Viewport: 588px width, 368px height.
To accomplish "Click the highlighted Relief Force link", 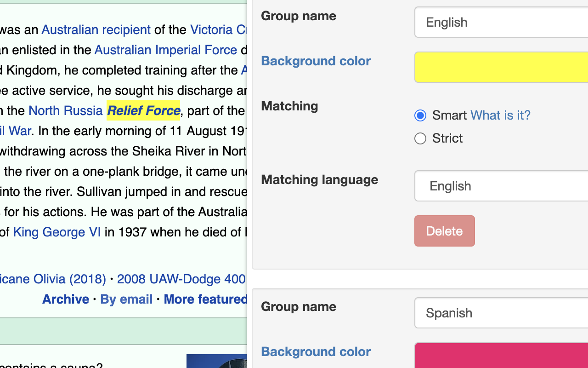I will tap(143, 111).
